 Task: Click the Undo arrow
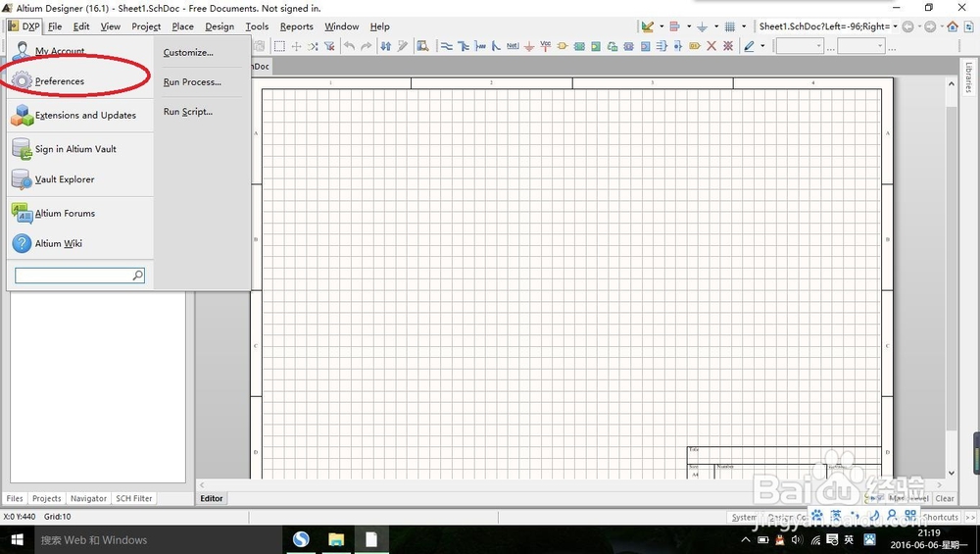tap(350, 46)
